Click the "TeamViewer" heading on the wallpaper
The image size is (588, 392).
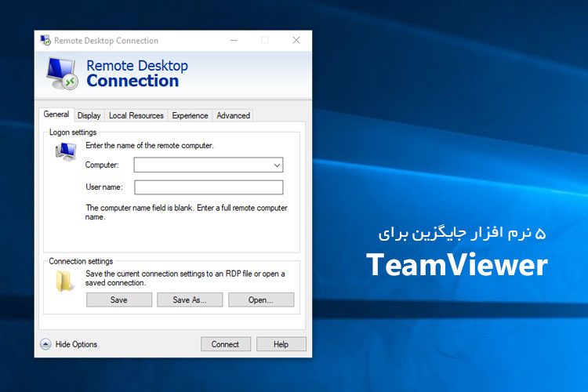tap(457, 265)
